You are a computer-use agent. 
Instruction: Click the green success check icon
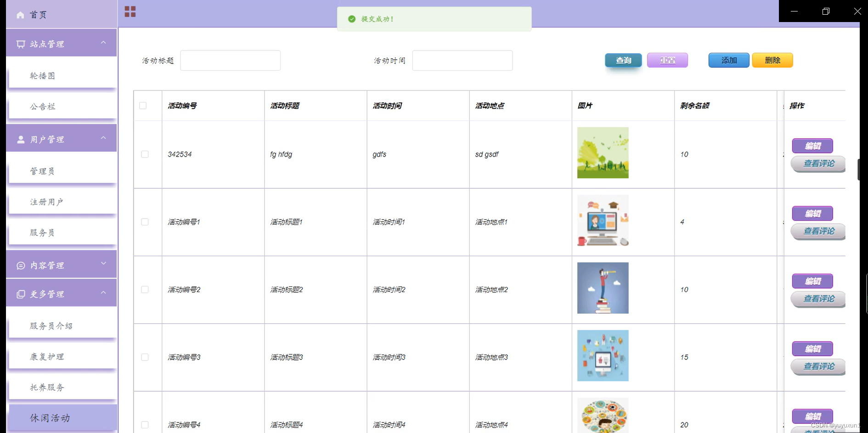(352, 19)
